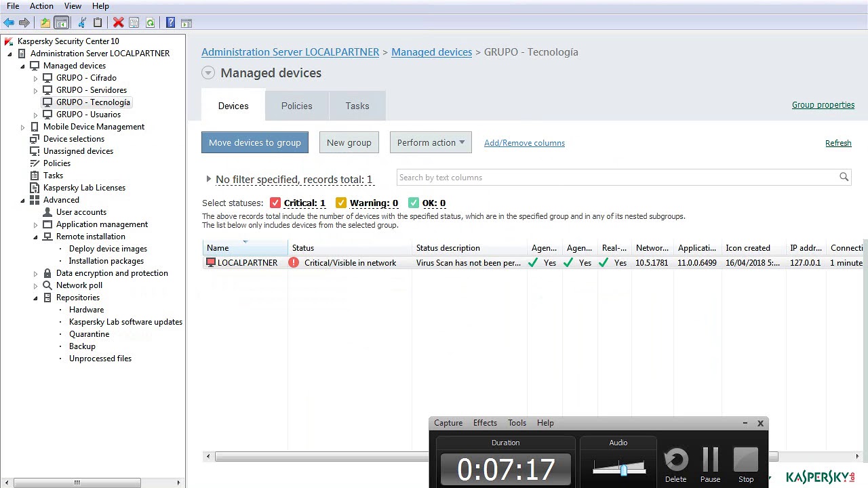Open Kaspersky Lab Licenses node
868x488 pixels.
(x=84, y=188)
